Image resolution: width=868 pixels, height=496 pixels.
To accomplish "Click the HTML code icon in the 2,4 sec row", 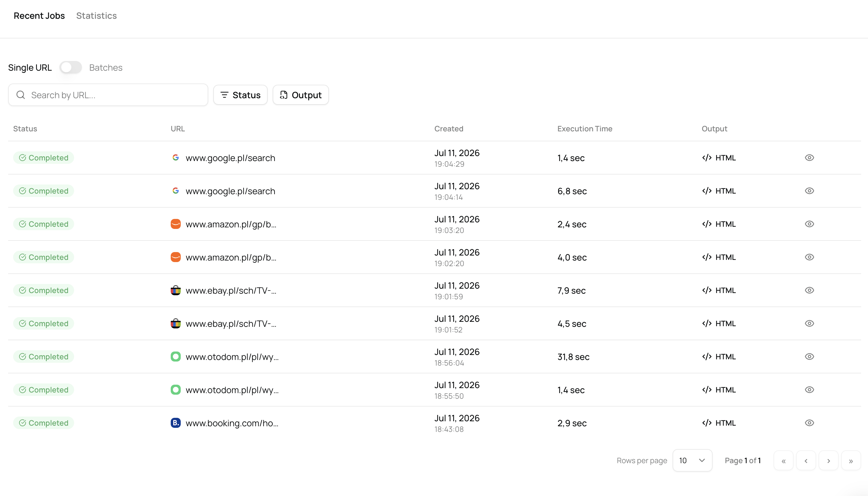I will click(707, 224).
